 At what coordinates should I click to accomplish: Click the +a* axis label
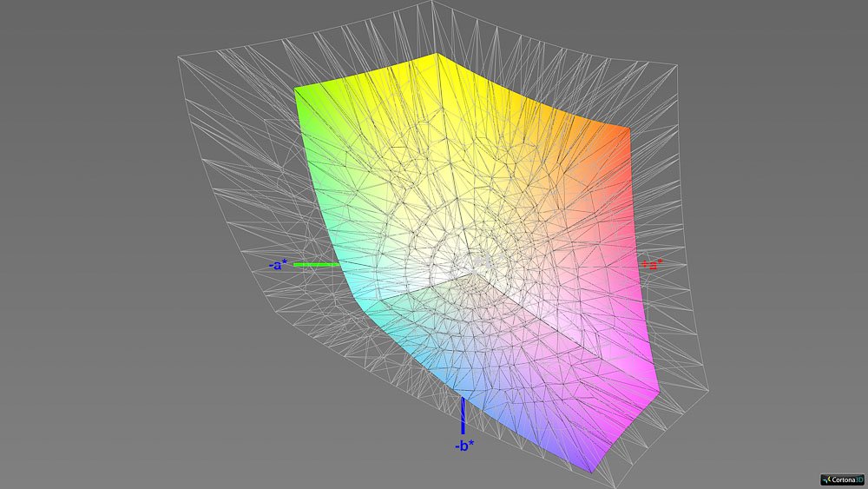coord(652,265)
